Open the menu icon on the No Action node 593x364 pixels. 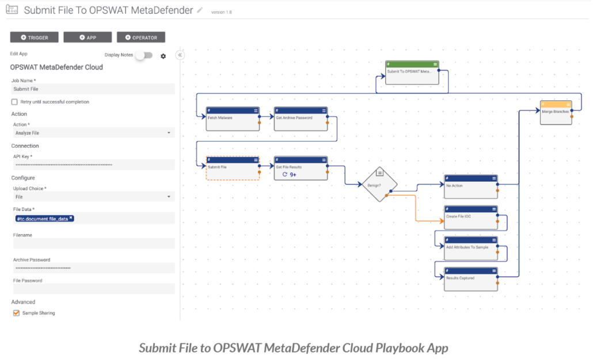[x=494, y=178]
